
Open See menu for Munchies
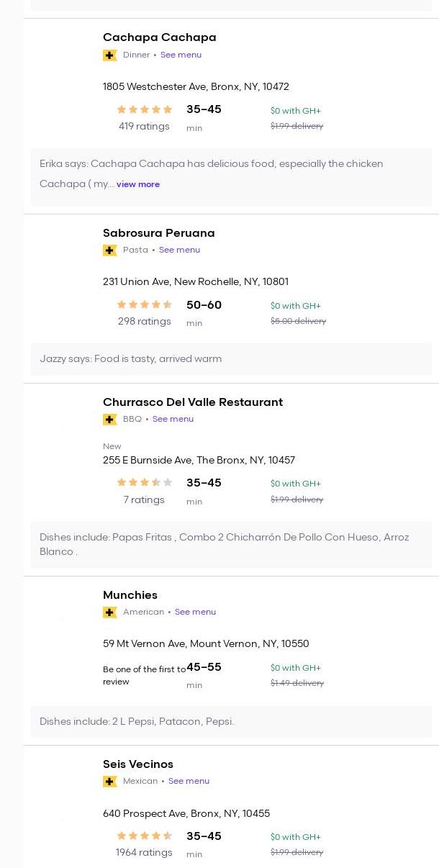pos(195,612)
